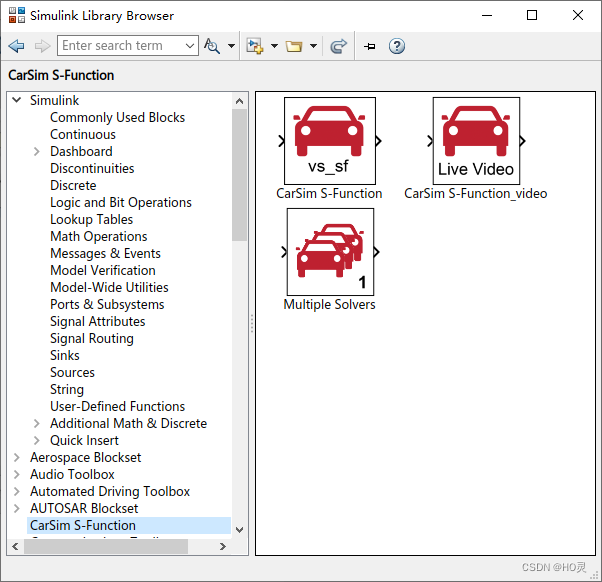Click the stay-on-top pin icon
The width and height of the screenshot is (602, 582).
click(370, 46)
